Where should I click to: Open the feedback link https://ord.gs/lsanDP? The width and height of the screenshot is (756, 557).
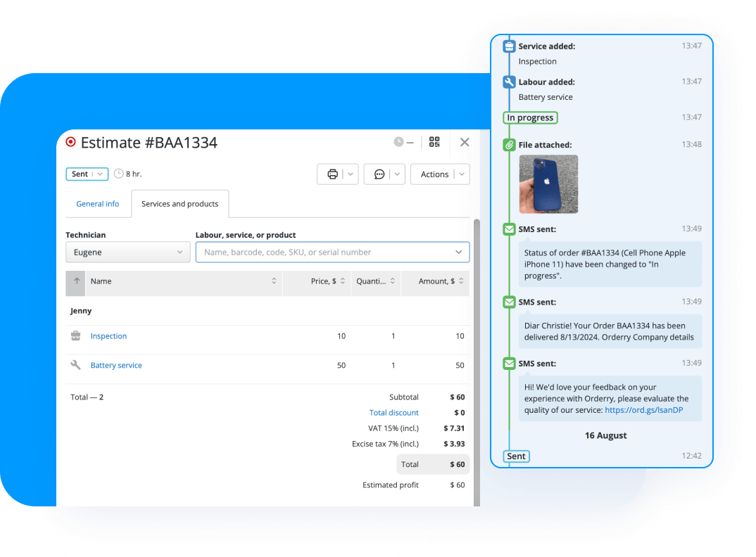click(643, 409)
